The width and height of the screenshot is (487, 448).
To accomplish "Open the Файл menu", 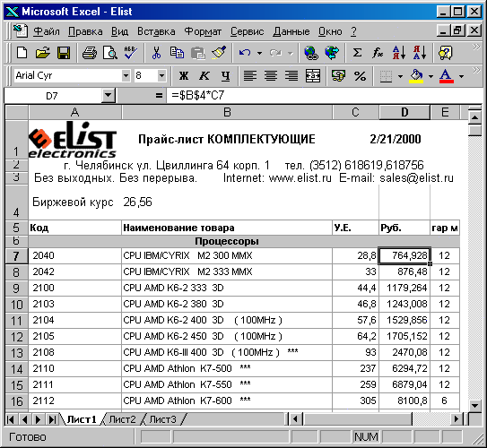I will point(46,31).
